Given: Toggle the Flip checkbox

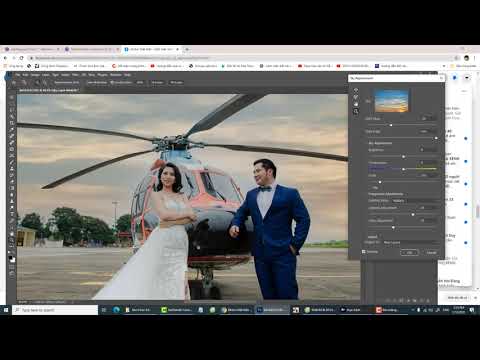Looking at the screenshot, I should pyautogui.click(x=370, y=188).
